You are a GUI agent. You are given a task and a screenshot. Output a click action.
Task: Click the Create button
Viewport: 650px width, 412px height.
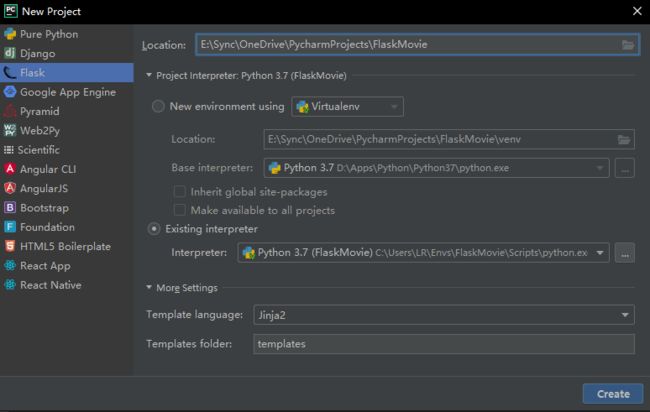[x=613, y=394]
